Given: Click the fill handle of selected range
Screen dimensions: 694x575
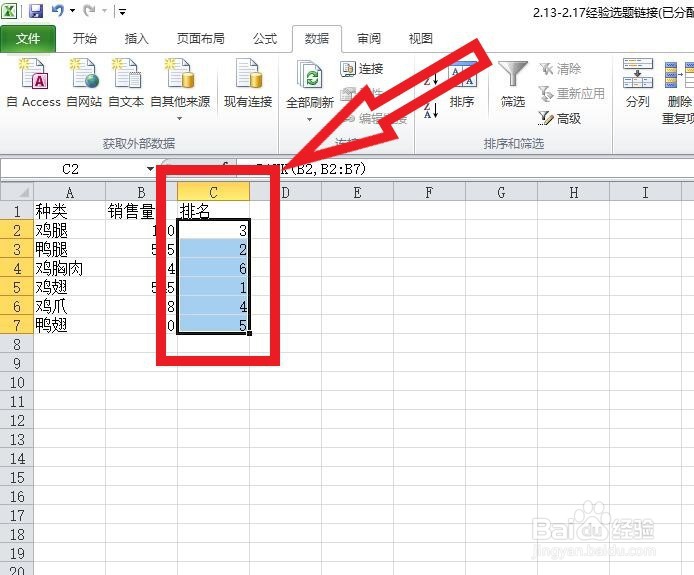Looking at the screenshot, I should 250,333.
